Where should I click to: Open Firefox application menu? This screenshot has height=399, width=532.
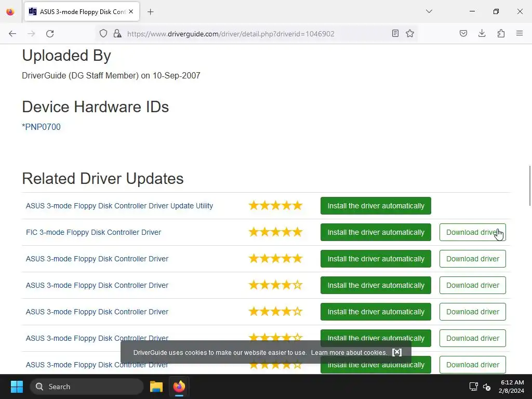coord(520,33)
